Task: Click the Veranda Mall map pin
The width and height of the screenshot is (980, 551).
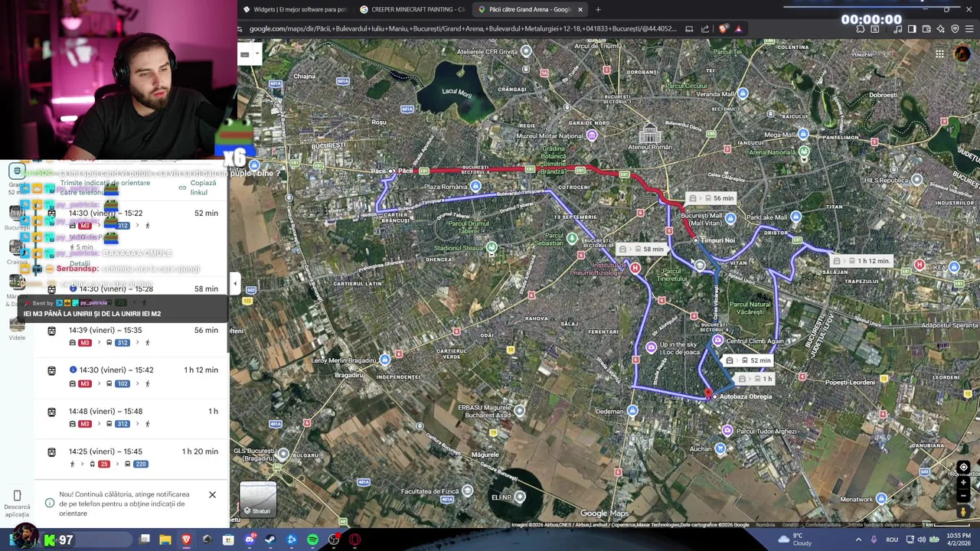Action: tap(743, 93)
